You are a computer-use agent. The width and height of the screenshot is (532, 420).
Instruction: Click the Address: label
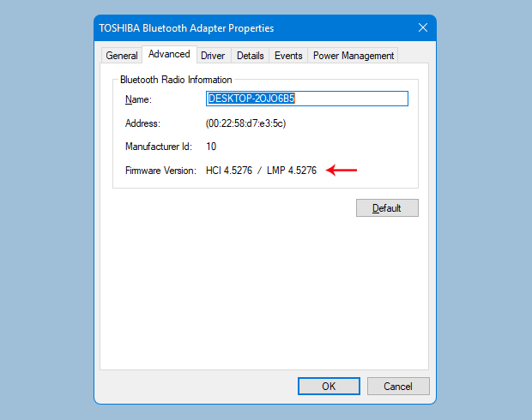(x=142, y=123)
